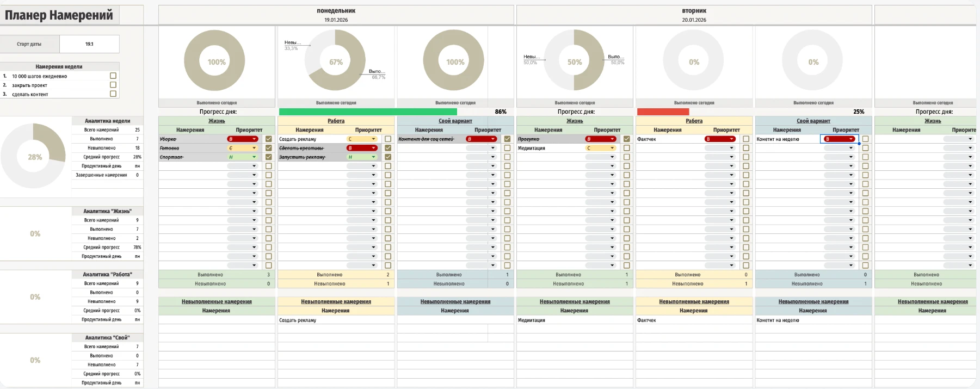This screenshot has height=389, width=980.
Task: Check off the "закрыть проект" weekly intention
Action: tap(113, 85)
